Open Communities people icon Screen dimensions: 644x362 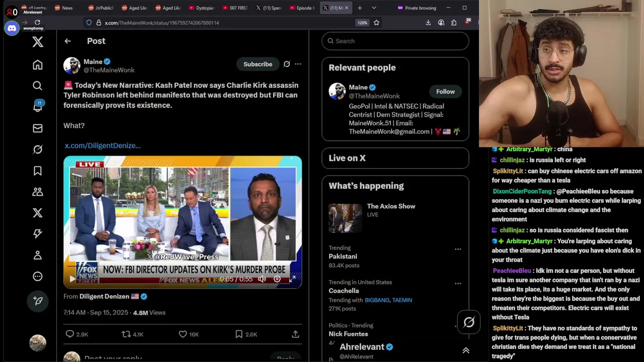(38, 192)
